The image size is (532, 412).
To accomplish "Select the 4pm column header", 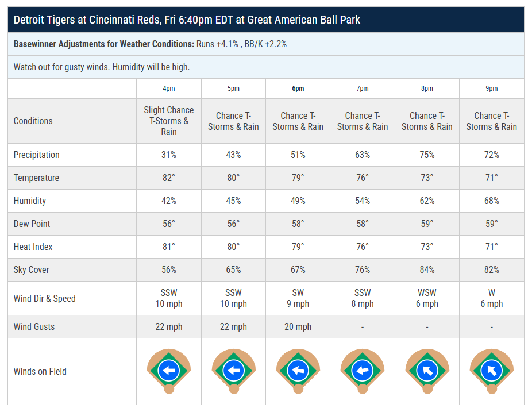I will click(169, 88).
